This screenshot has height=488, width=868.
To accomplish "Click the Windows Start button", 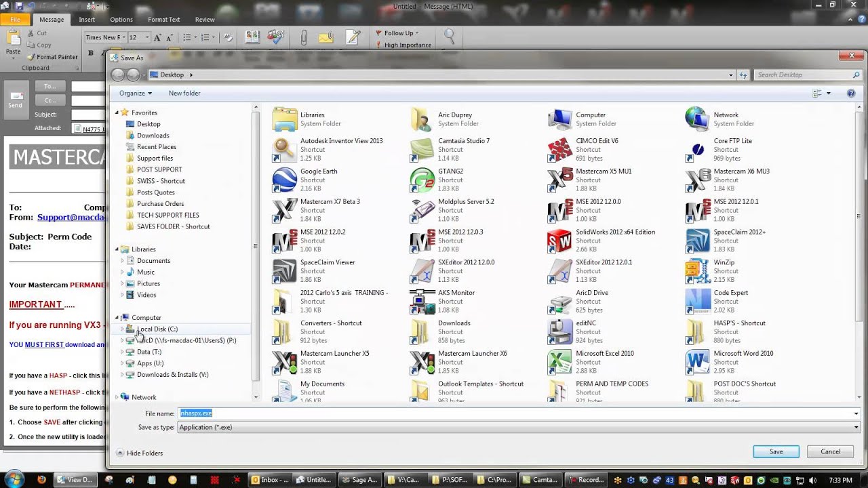I will 14,479.
